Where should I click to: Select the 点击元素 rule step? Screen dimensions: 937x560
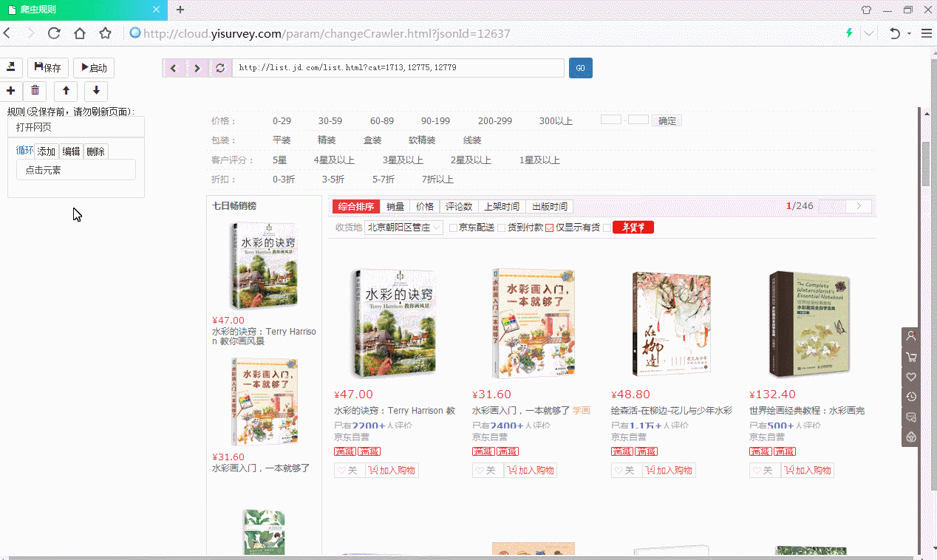point(76,170)
